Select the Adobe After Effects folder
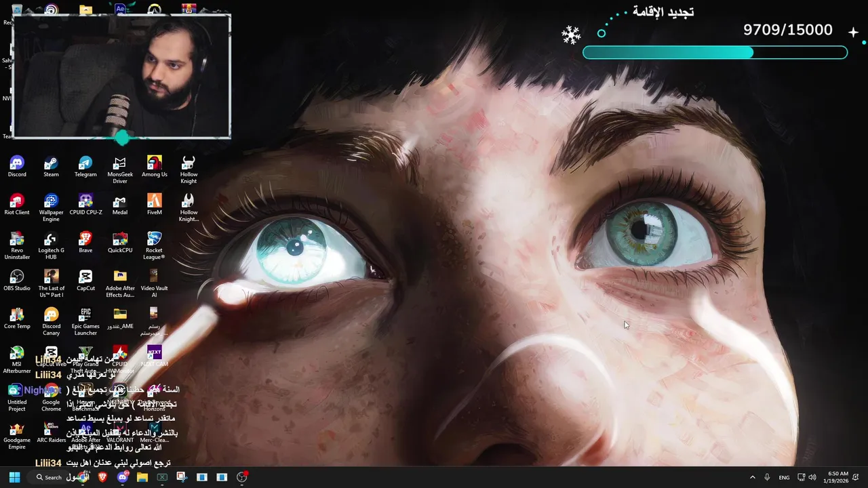 120,284
